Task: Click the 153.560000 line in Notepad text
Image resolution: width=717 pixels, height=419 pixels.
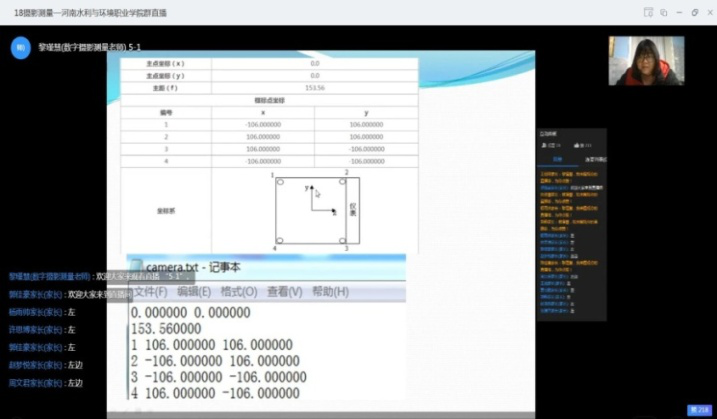Action: coord(174,328)
